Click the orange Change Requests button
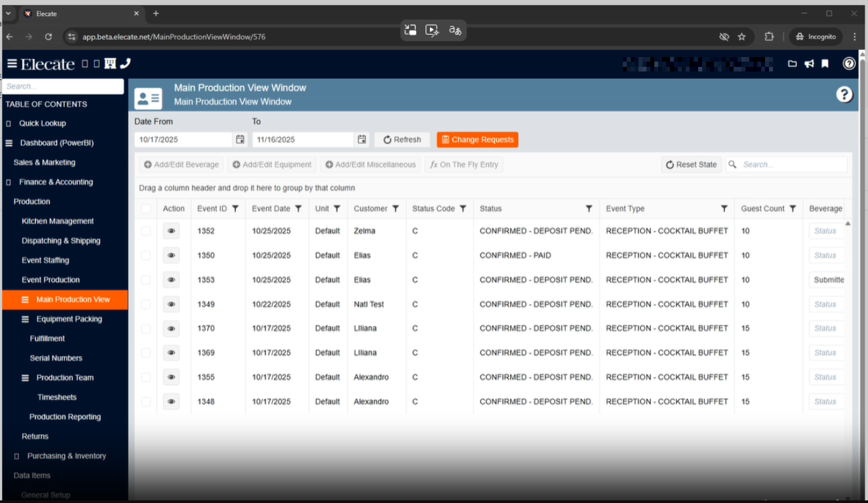Viewport: 868px width, 503px height. [477, 140]
